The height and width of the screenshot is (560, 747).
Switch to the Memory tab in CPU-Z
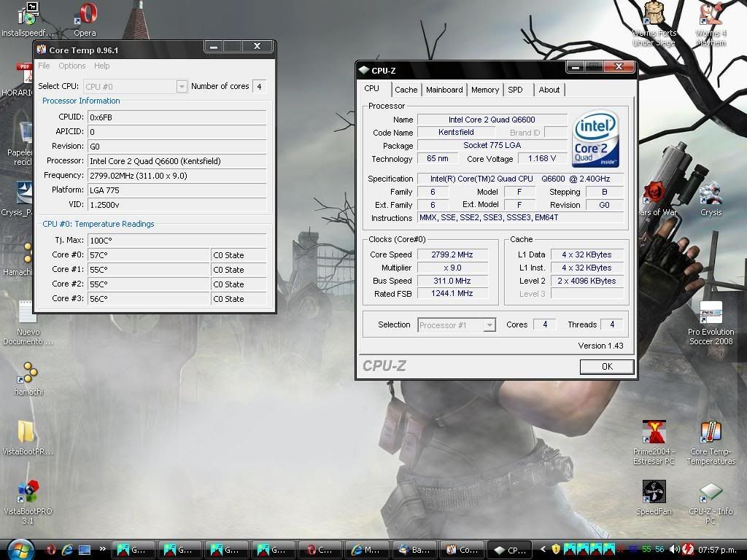coord(485,90)
